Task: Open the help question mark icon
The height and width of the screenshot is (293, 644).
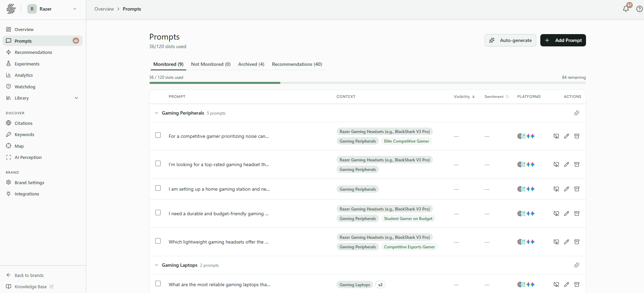Action: coord(640,9)
